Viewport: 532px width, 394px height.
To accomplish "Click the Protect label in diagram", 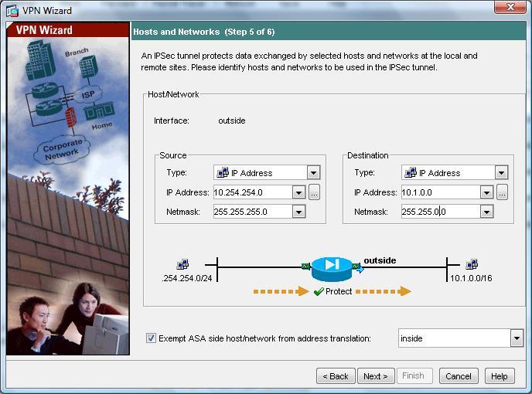I will (x=339, y=291).
